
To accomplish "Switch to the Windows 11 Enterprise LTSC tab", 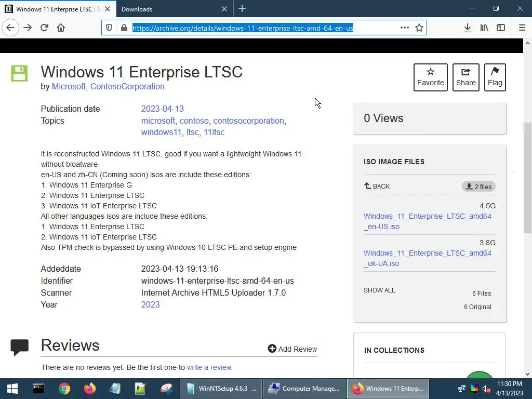I will tap(58, 9).
